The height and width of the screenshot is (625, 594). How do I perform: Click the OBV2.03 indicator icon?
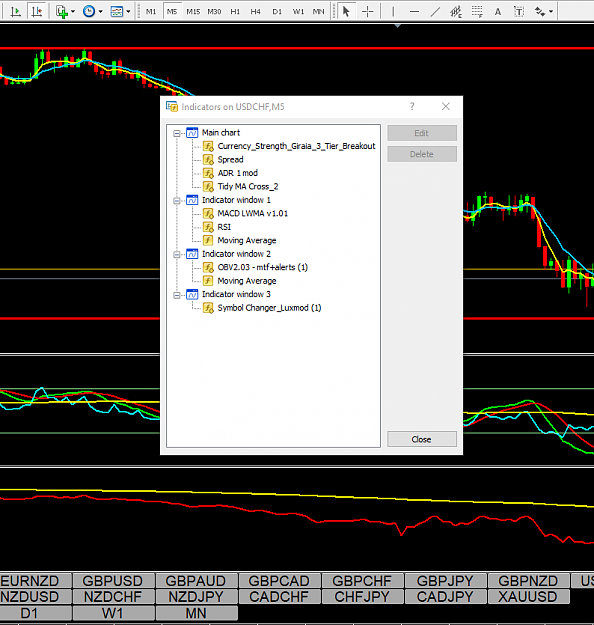[208, 267]
